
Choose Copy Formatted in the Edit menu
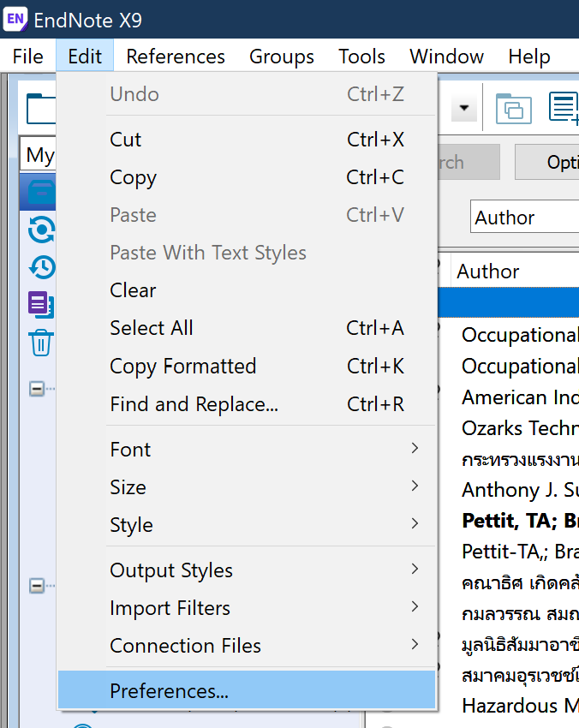(247, 367)
